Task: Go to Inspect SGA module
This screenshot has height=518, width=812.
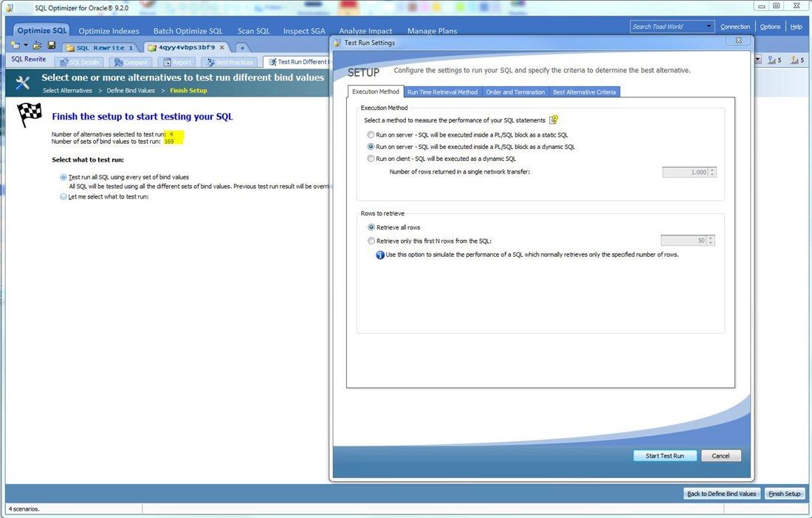Action: (304, 31)
